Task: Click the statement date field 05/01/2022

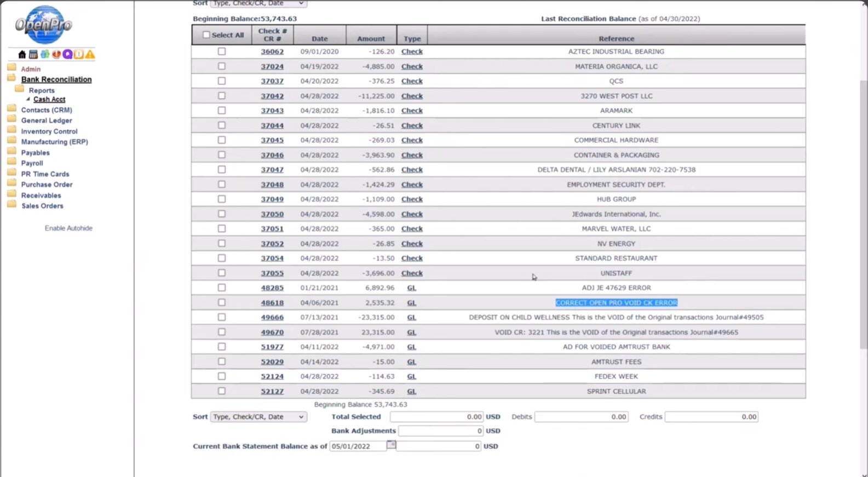Action: click(358, 446)
